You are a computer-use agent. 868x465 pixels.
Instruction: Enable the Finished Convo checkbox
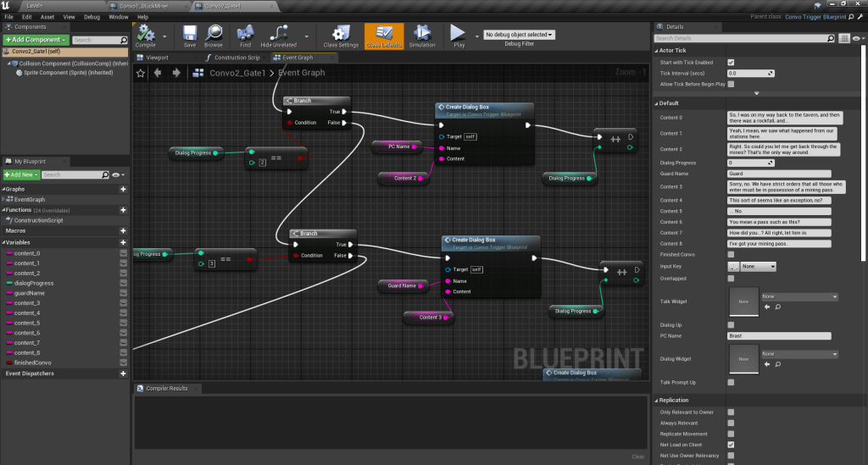click(731, 254)
